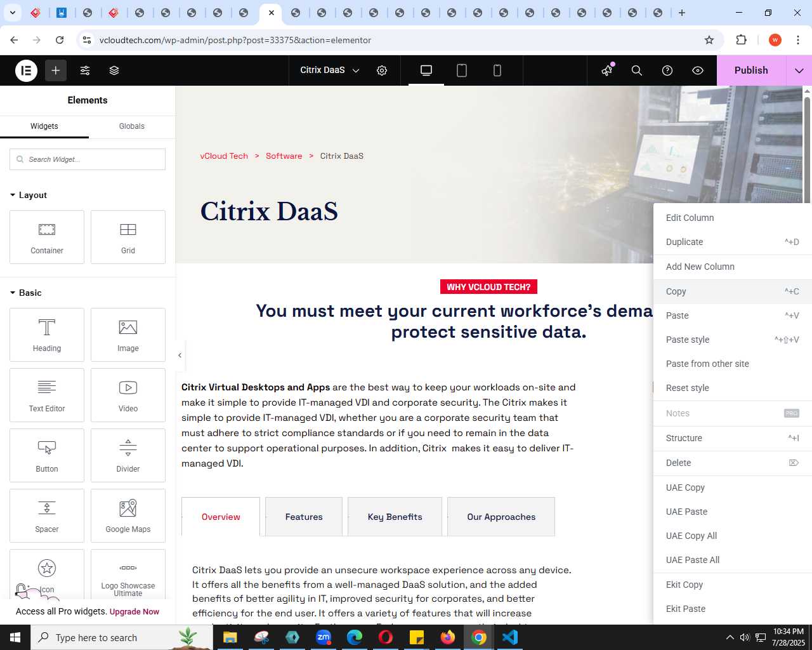This screenshot has height=650, width=812.
Task: Click the Upgrade Now link
Action: [x=134, y=612]
